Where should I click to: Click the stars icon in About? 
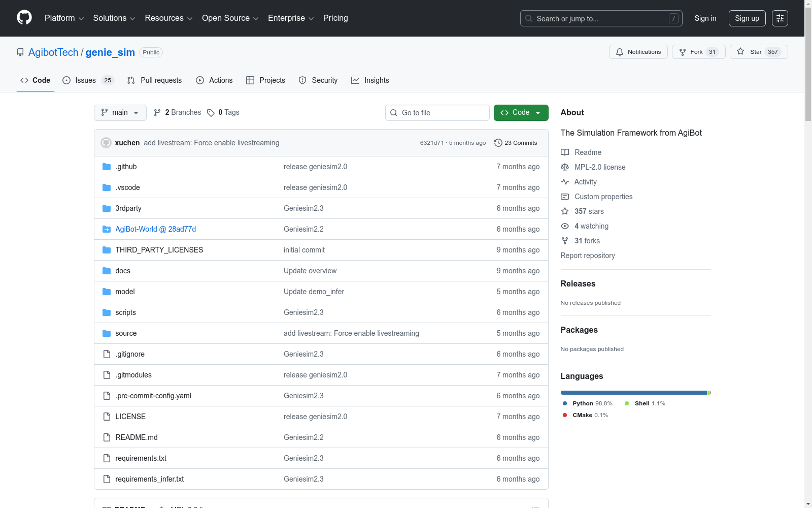point(565,211)
